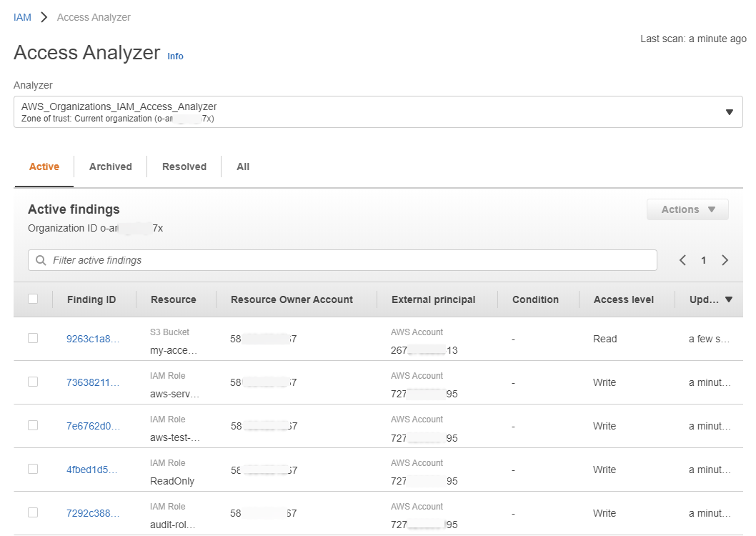
Task: Open the Analyzer selector dropdown arrow
Action: [730, 111]
